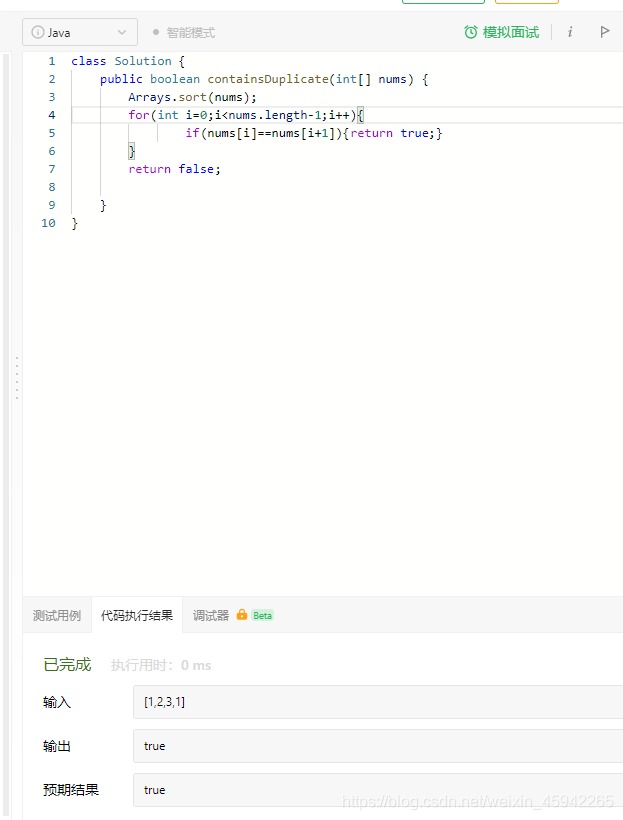
Task: Click the for loop header code
Action: [246, 115]
